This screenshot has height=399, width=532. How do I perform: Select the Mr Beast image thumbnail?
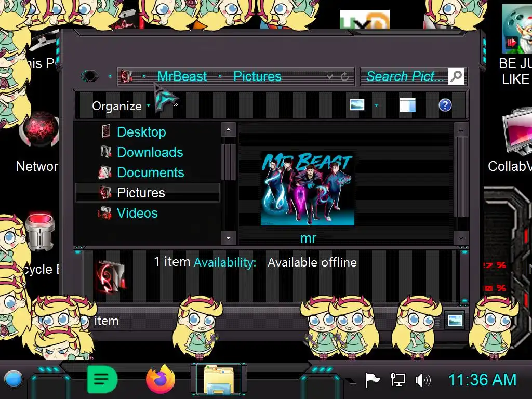point(308,189)
